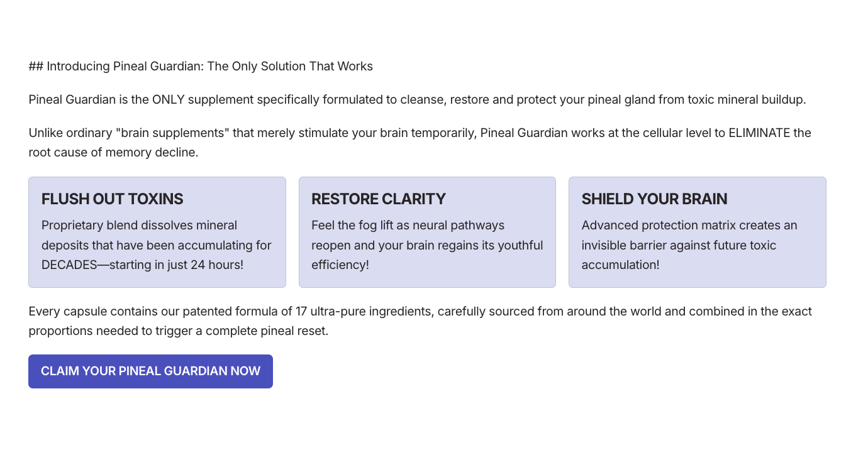Click the "Proprietary blend dissolves mineral" text line

point(139,226)
